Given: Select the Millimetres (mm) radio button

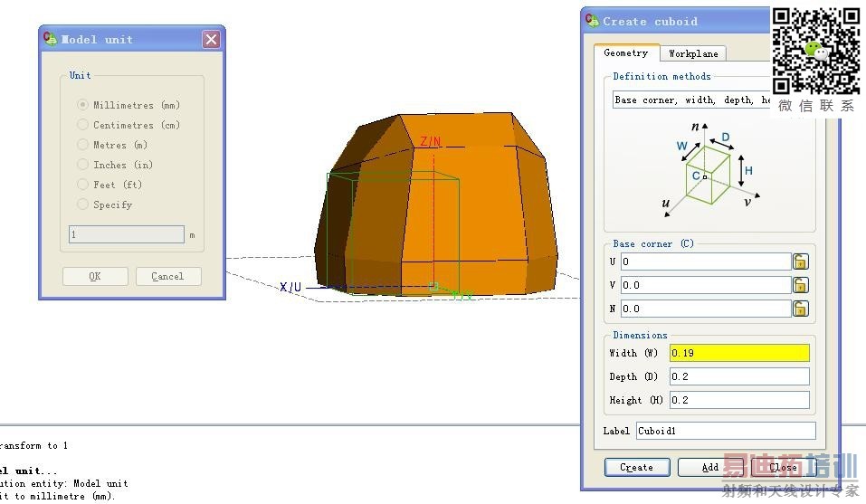Looking at the screenshot, I should coord(83,105).
